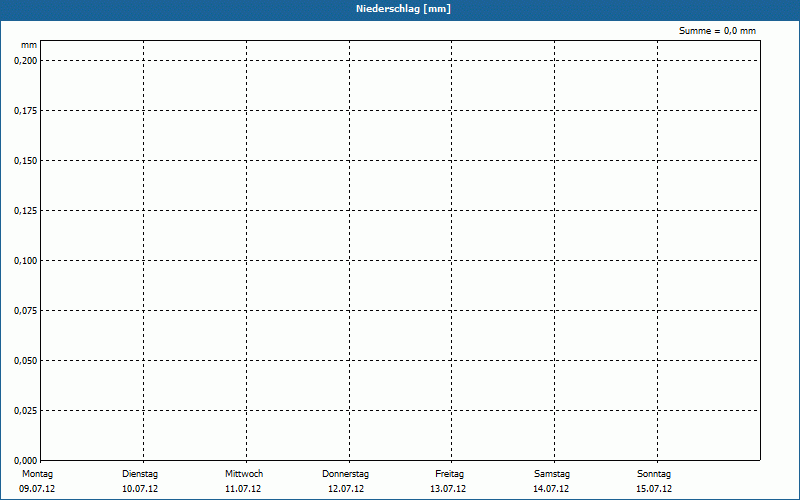Click the 0,150 y-axis value
This screenshot has height=500, width=800.
[26, 161]
